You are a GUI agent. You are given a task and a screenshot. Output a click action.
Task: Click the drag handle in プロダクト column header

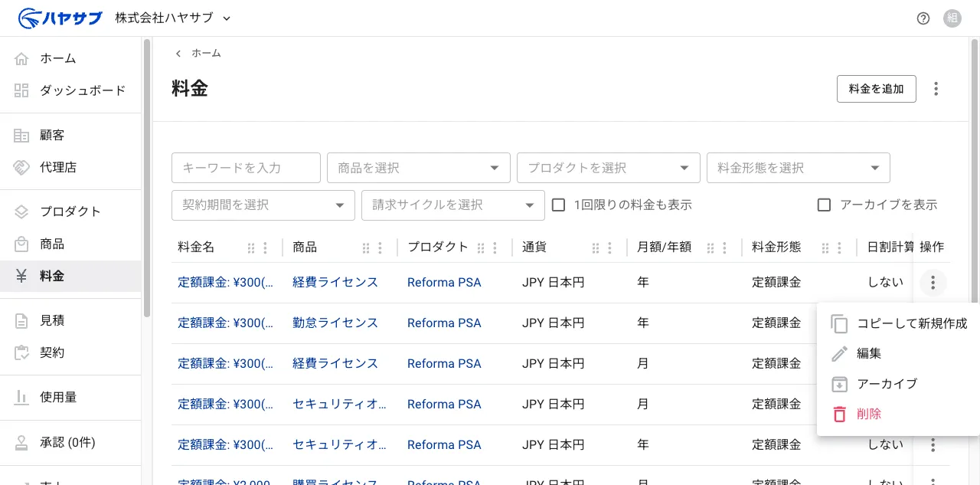(x=481, y=248)
